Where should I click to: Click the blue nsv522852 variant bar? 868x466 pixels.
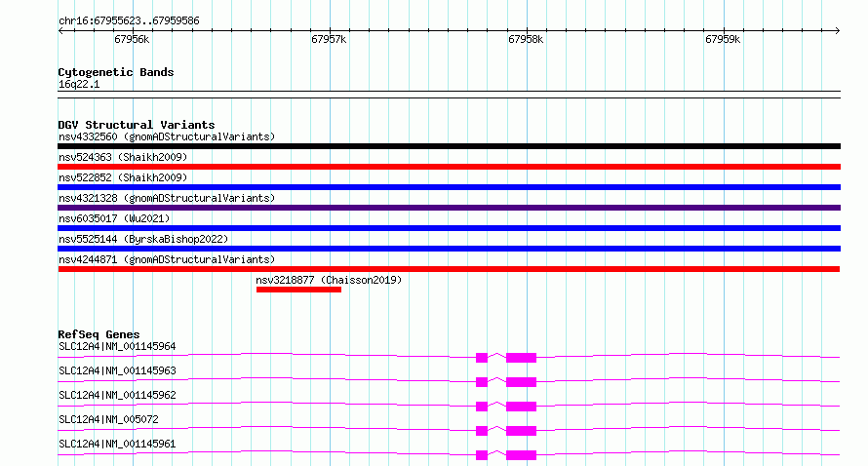click(449, 187)
